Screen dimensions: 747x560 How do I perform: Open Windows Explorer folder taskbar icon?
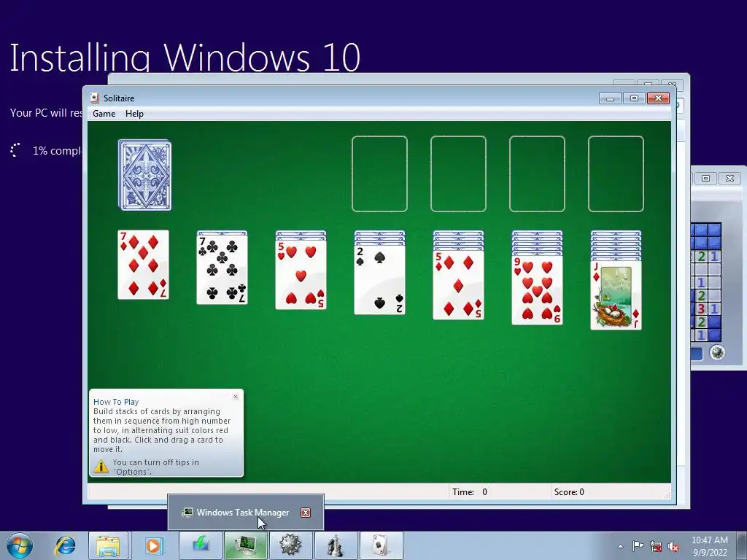pyautogui.click(x=108, y=545)
